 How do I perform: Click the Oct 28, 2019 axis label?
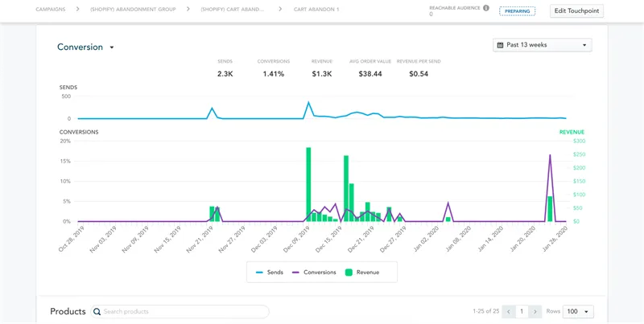pyautogui.click(x=72, y=240)
